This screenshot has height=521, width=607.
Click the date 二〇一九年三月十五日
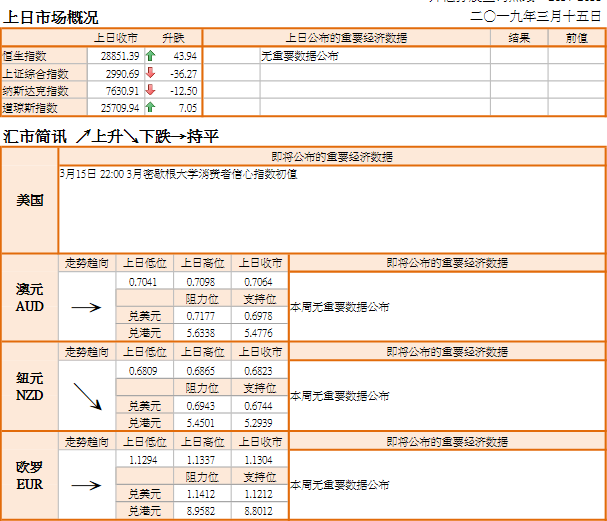pos(536,16)
